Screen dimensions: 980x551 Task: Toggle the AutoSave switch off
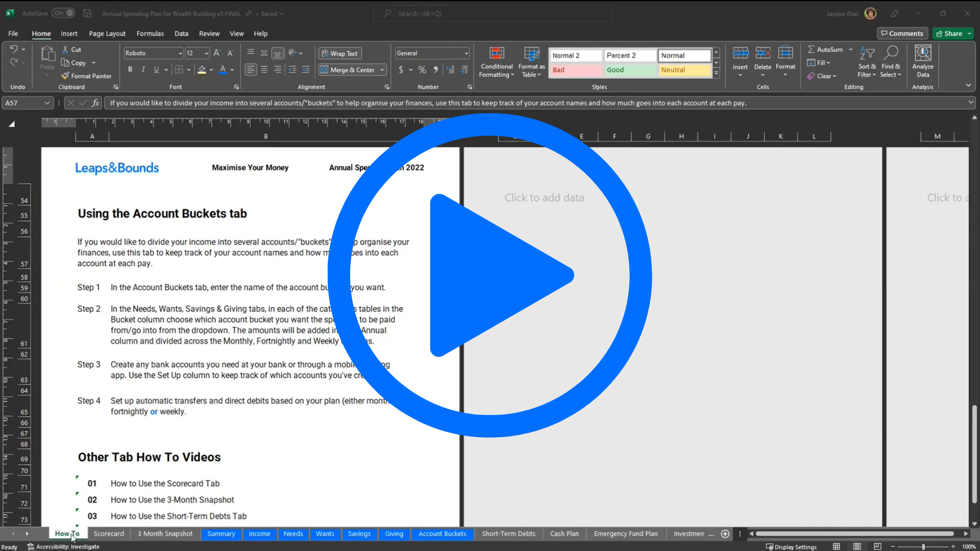point(64,13)
